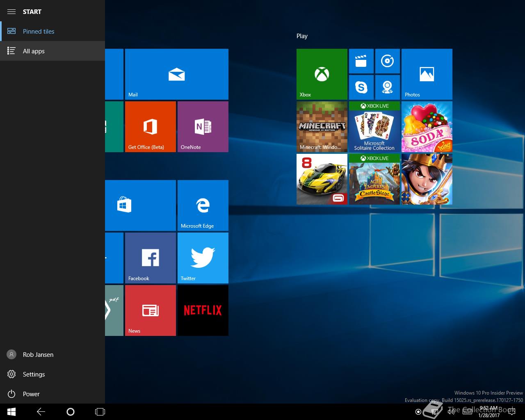
Task: Launch the Xbox app tile
Action: (x=322, y=74)
